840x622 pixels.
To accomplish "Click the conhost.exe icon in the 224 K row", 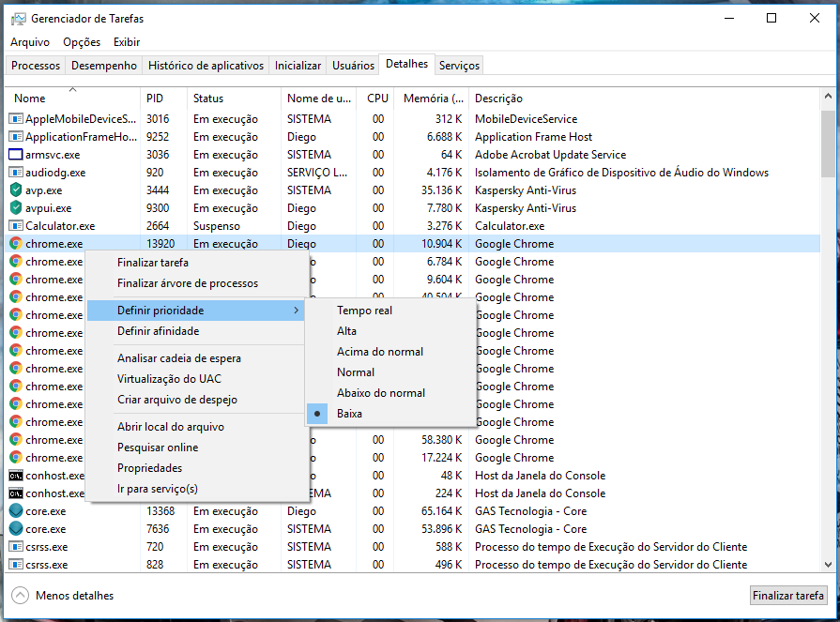I will point(16,493).
